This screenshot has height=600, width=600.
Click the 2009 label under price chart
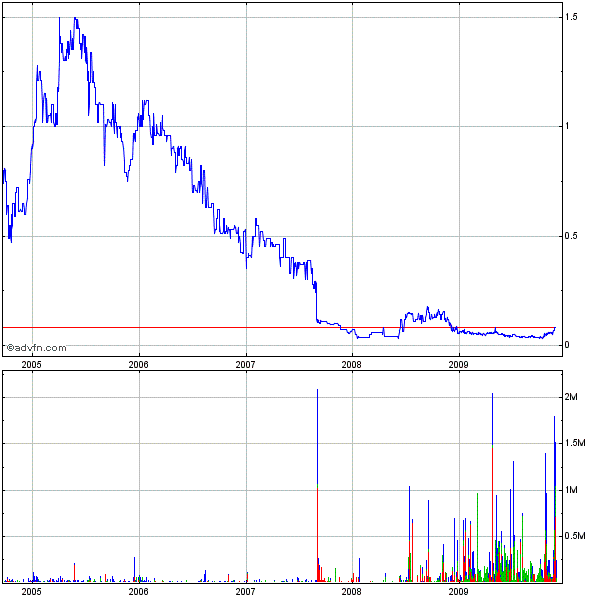[x=458, y=365]
